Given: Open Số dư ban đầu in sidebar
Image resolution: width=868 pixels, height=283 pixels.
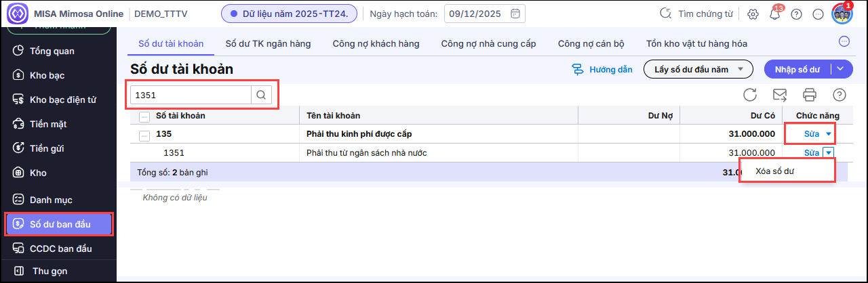Looking at the screenshot, I should [58, 224].
